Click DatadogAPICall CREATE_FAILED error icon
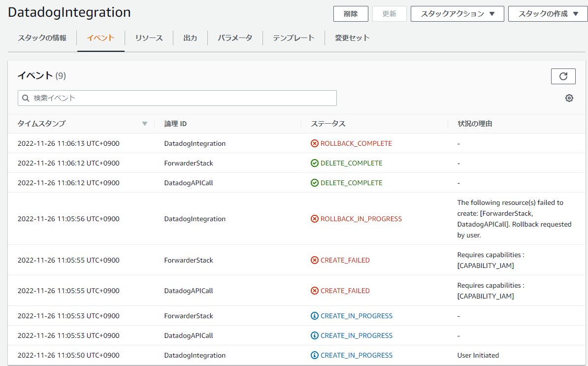Screen dimensions: 588x366 tap(314, 291)
